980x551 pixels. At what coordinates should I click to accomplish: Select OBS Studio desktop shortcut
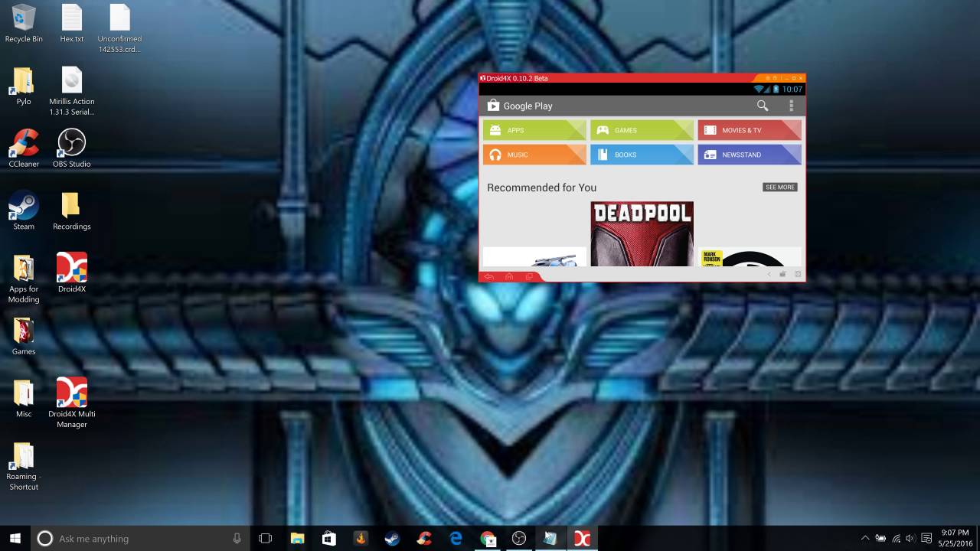click(x=72, y=148)
